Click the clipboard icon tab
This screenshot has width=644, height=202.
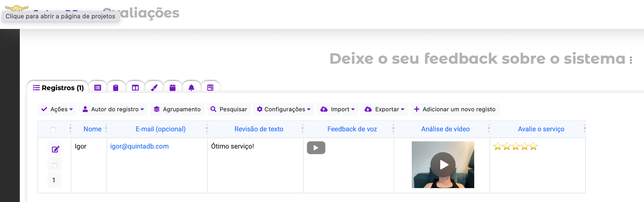tap(116, 88)
